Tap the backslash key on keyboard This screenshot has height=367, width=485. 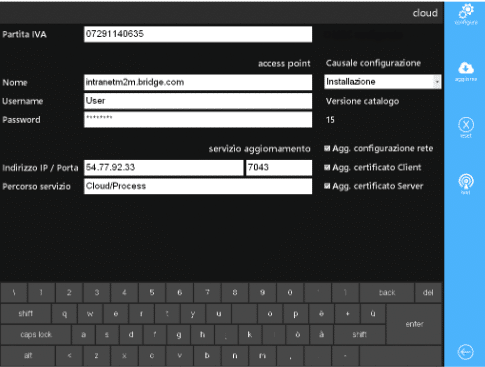point(14,293)
